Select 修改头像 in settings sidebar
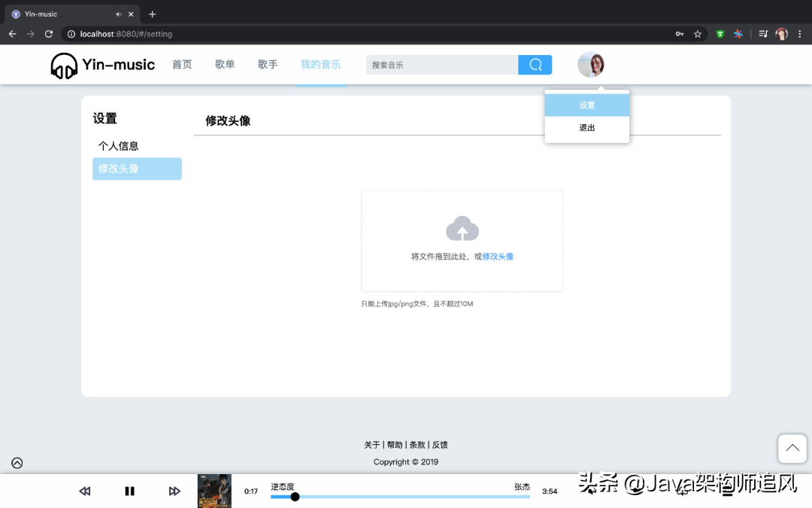This screenshot has height=508, width=812. [x=137, y=169]
